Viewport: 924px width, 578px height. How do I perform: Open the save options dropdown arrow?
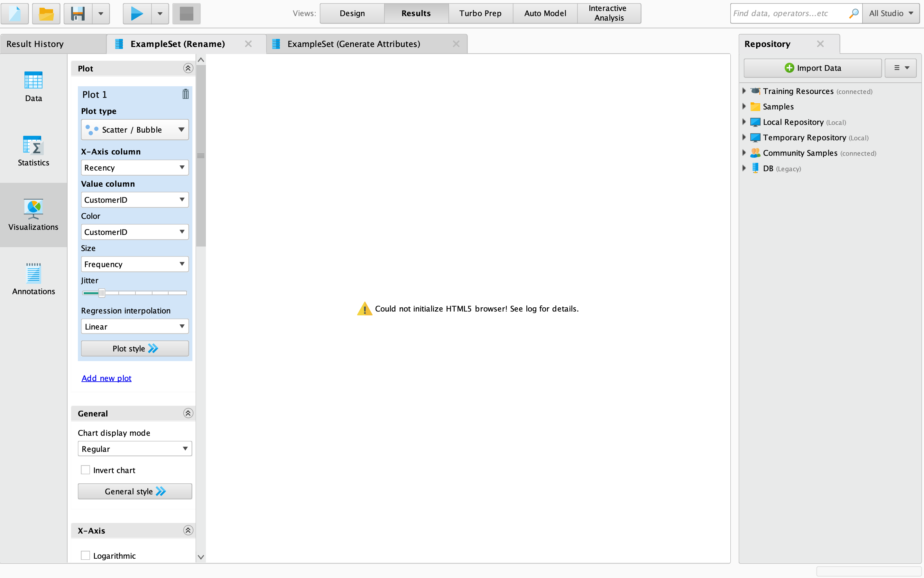point(101,14)
